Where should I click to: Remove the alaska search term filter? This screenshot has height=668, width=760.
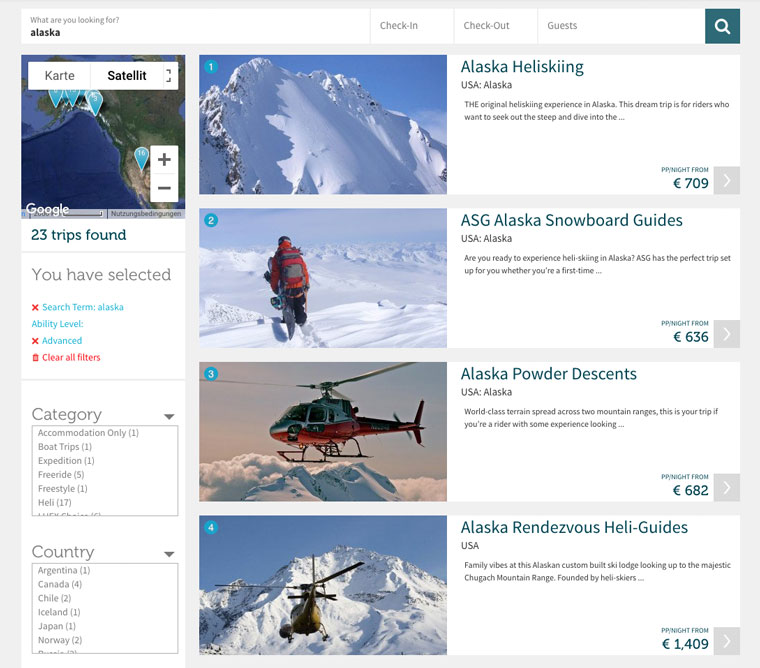35,307
